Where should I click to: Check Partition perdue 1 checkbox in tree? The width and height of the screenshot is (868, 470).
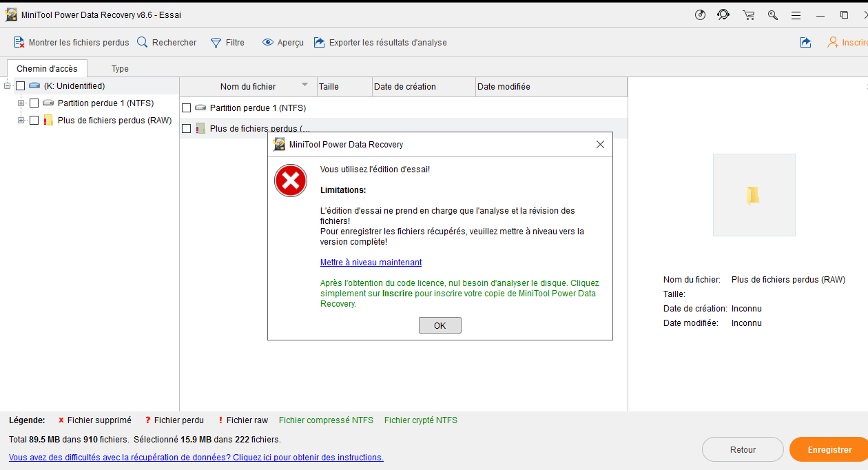[34, 103]
